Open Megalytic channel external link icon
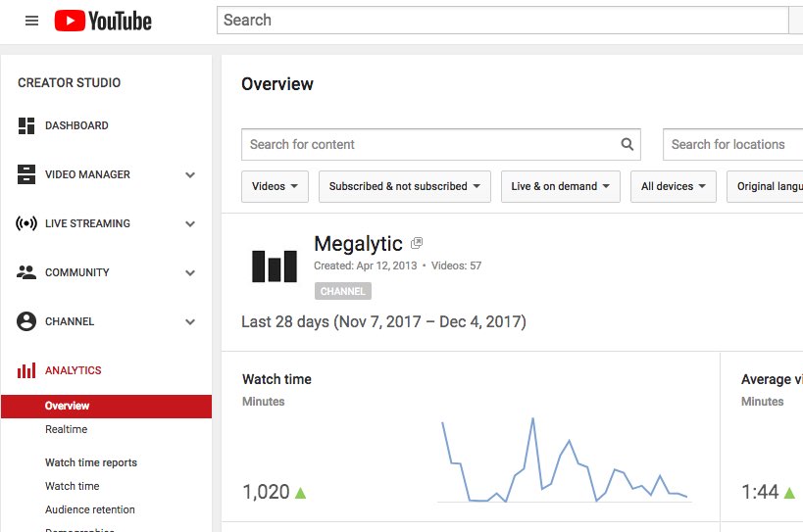Image resolution: width=803 pixels, height=532 pixels. click(x=417, y=243)
